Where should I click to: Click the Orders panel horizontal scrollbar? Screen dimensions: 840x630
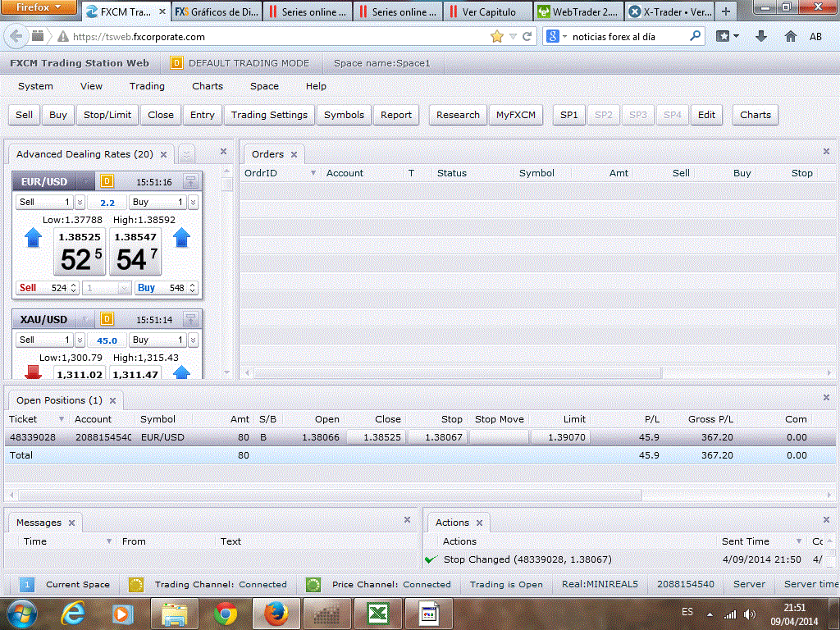click(458, 372)
